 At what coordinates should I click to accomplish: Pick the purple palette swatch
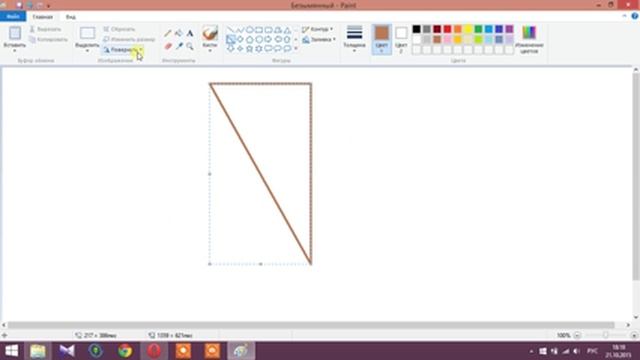tap(509, 29)
